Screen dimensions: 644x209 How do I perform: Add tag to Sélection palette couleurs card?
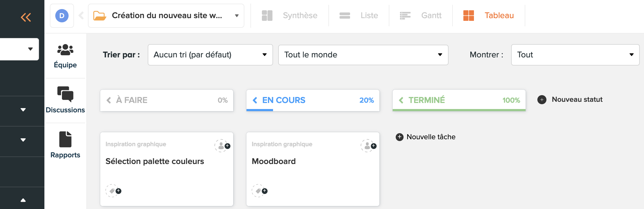click(x=113, y=191)
